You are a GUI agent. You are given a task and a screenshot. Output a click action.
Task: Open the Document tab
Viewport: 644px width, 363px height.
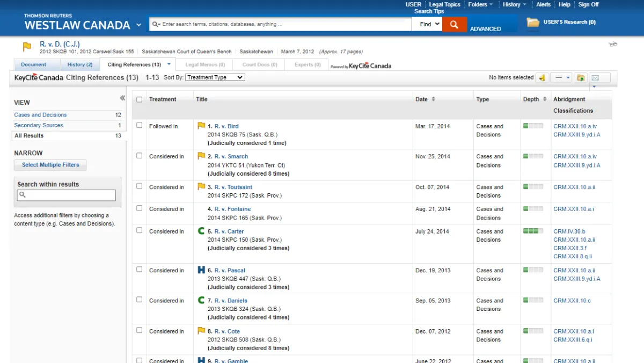(34, 64)
